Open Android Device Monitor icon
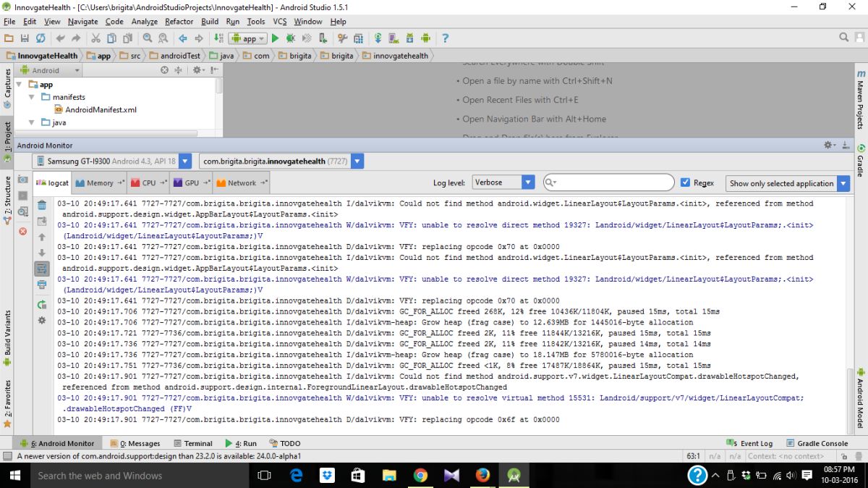Image resolution: width=868 pixels, height=488 pixels. 425,38
